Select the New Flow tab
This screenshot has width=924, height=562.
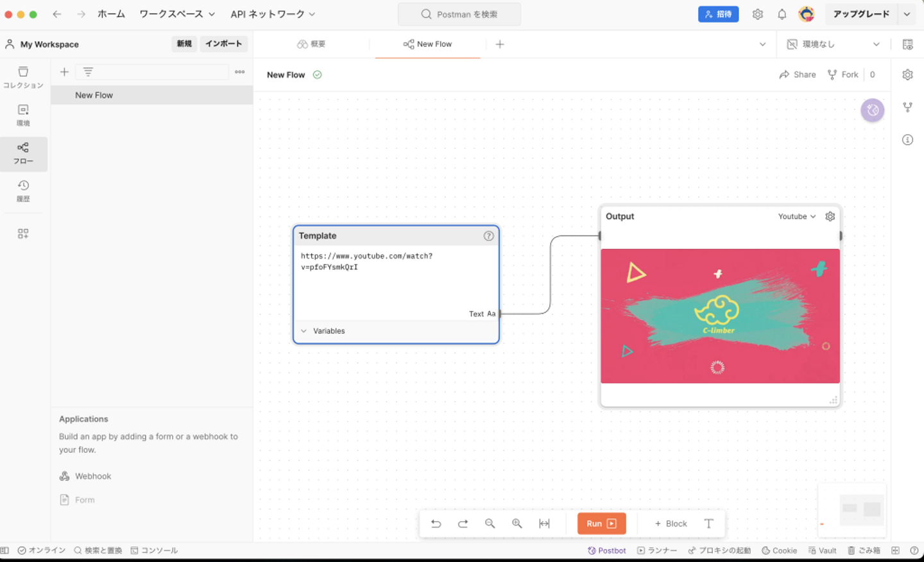click(x=427, y=44)
